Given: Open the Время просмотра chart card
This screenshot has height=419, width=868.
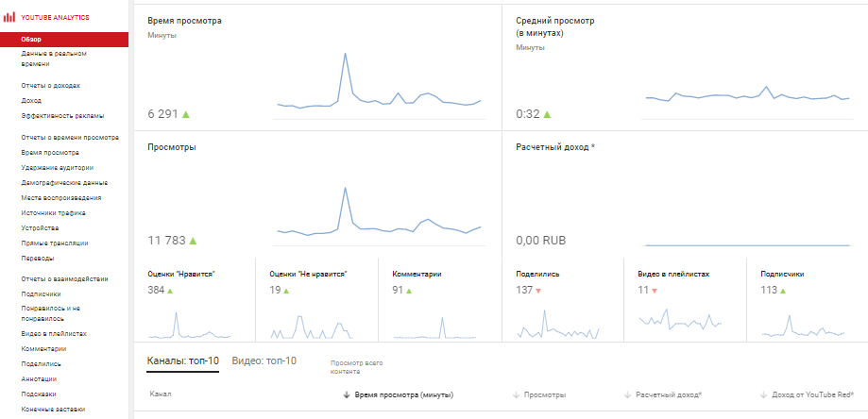Looking at the screenshot, I should 317,68.
